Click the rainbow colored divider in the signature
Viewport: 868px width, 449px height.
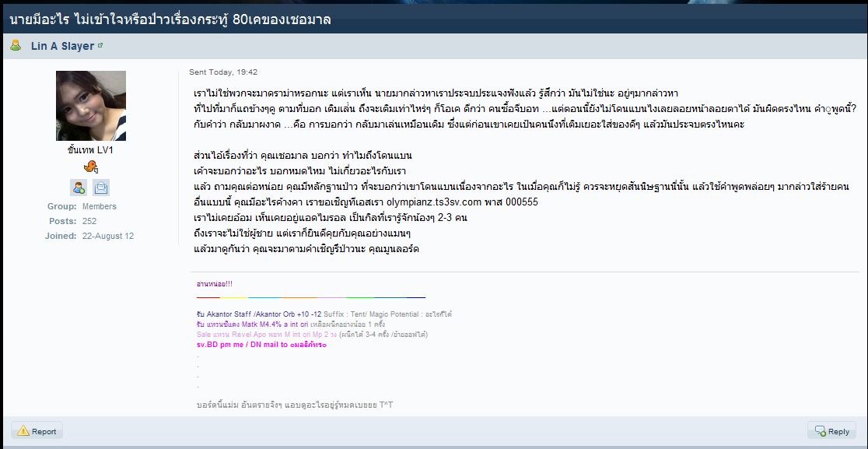(x=311, y=297)
